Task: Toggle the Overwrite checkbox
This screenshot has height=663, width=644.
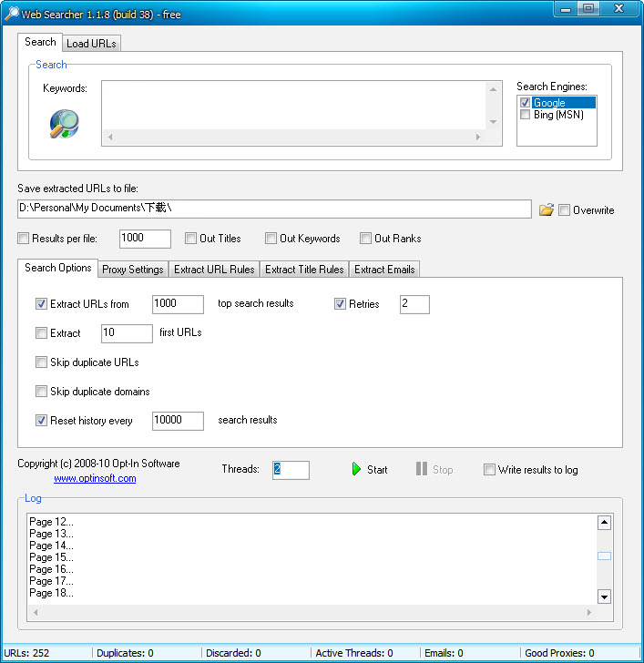Action: 565,209
